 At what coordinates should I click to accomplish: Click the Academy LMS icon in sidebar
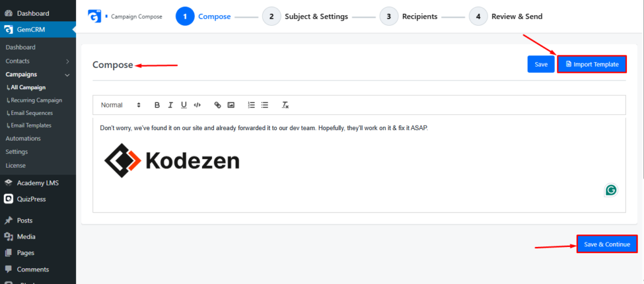pos(8,183)
